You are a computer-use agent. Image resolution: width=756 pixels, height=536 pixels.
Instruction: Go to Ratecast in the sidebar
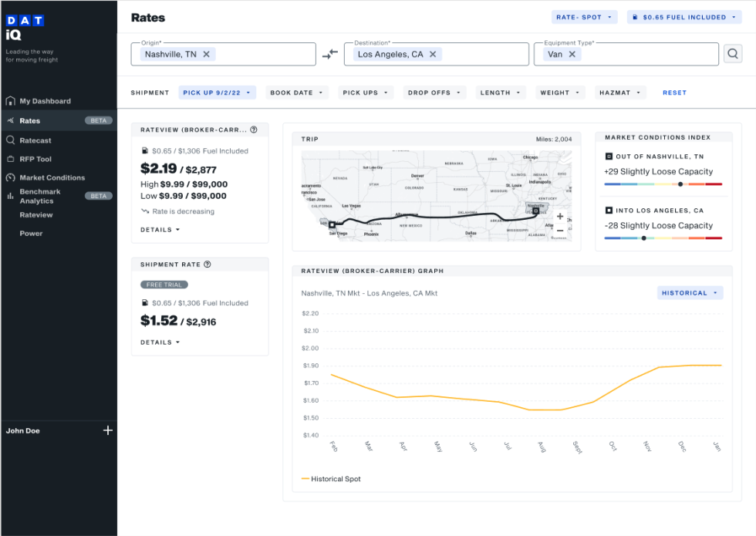(x=35, y=140)
